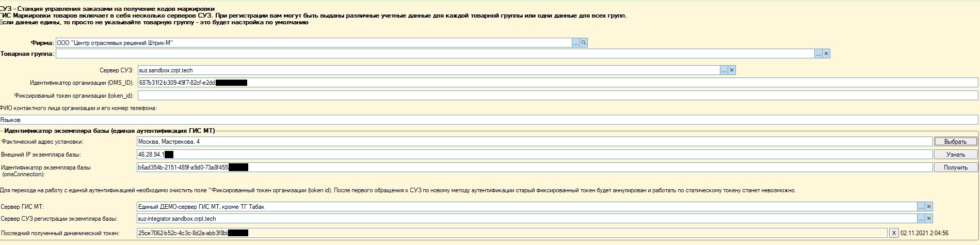Clear the last dynamic token with X
The height and width of the screenshot is (245, 980).
tap(894, 233)
